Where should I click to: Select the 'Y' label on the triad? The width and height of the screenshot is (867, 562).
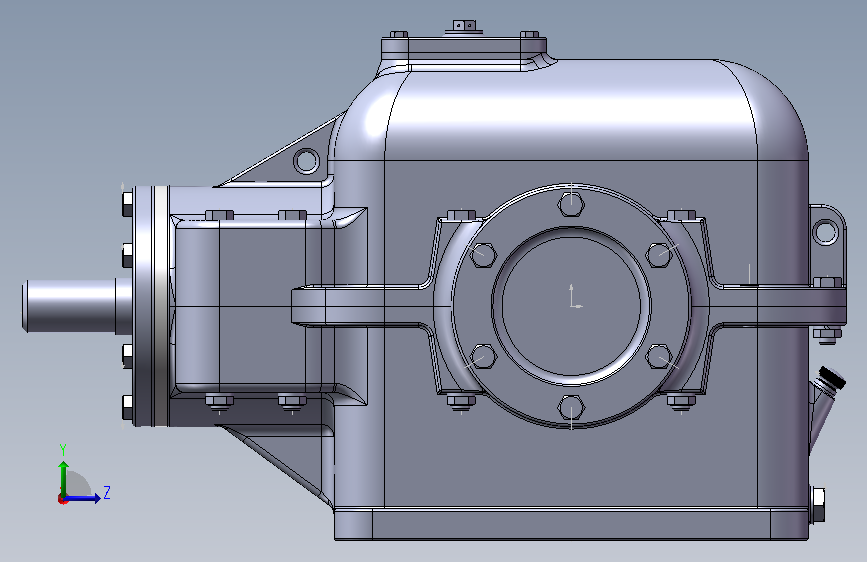(x=63, y=449)
